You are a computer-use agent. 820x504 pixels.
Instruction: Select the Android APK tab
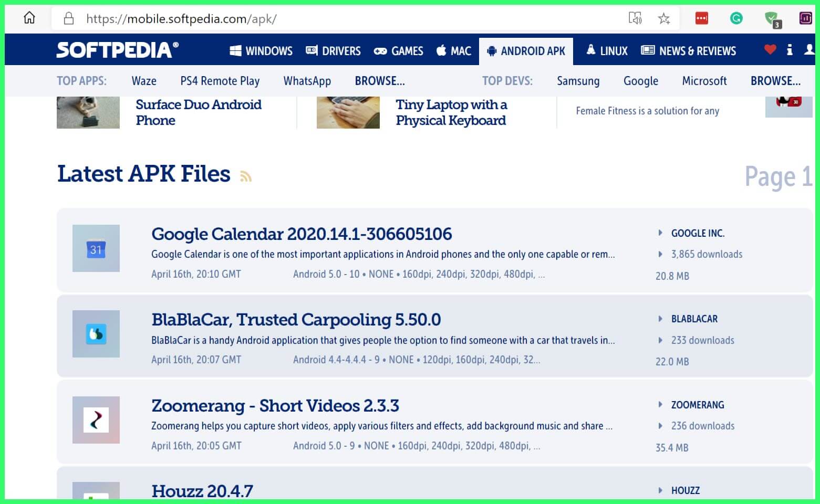point(526,51)
